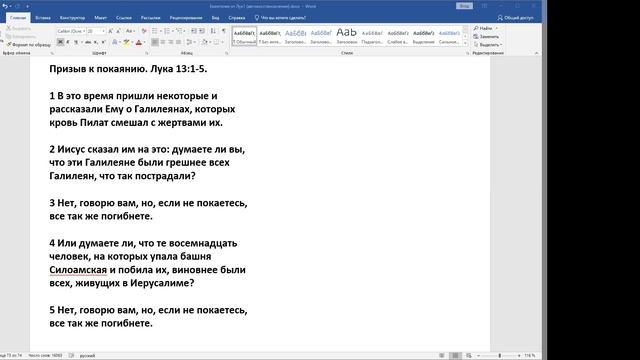This screenshot has width=640, height=360.
Task: Expand the styles gallery More arrow
Action: click(465, 43)
